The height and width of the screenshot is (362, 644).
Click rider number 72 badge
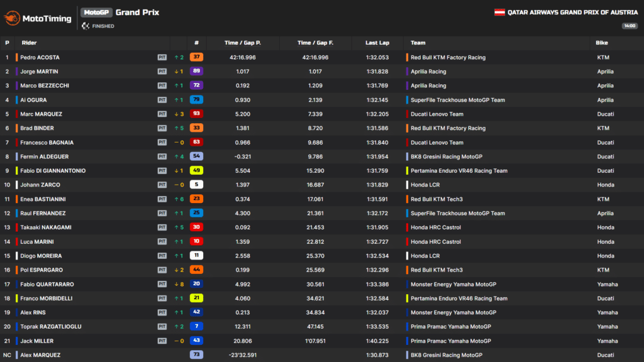196,85
